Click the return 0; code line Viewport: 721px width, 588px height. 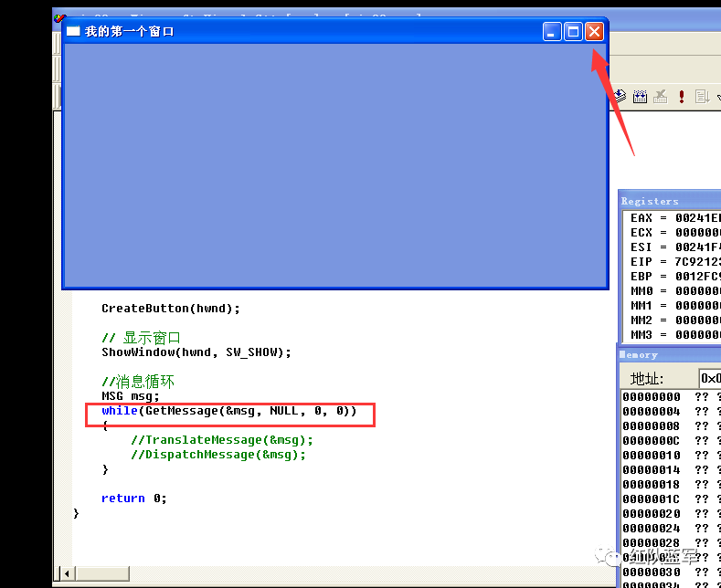pyautogui.click(x=133, y=499)
